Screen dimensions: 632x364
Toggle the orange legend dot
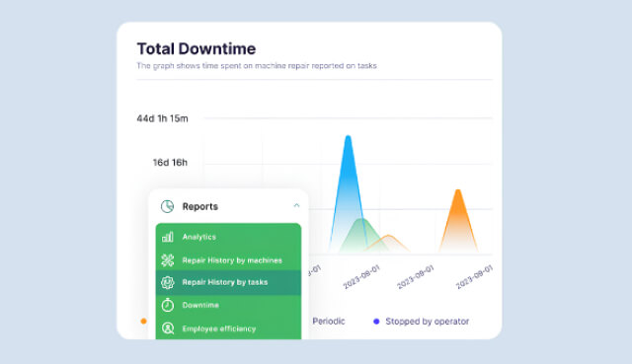point(143,321)
